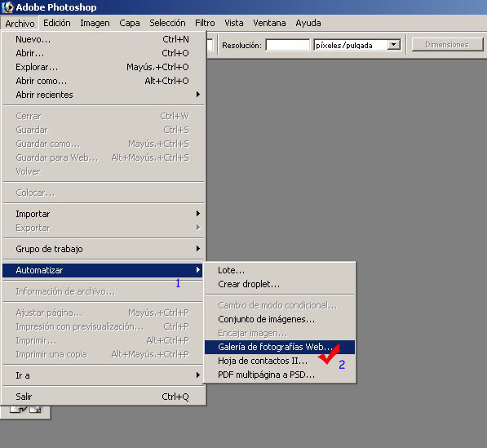The image size is (487, 448).
Task: Select Abrir como… entry
Action: (103, 81)
